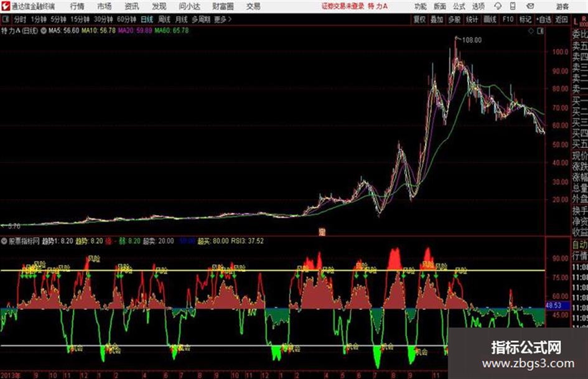Switch to 分时 chart period
The height and width of the screenshot is (379, 588).
click(x=20, y=19)
